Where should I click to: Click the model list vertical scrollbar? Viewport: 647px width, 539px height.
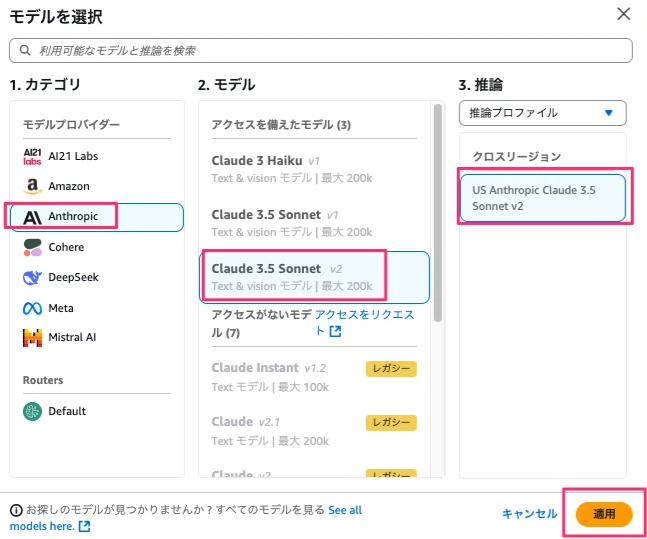(x=438, y=213)
